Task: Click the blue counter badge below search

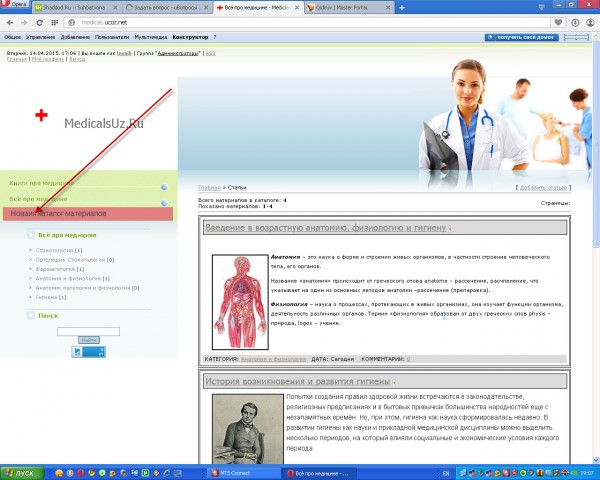Action: click(88, 352)
